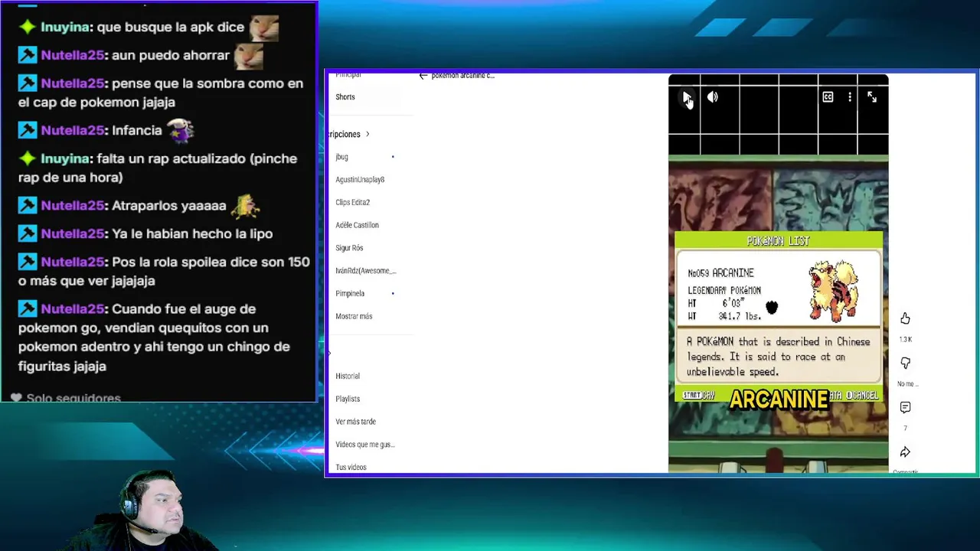The image size is (980, 551).
Task: Click 'Ya le habian hecho la lipo' message
Action: coord(145,234)
